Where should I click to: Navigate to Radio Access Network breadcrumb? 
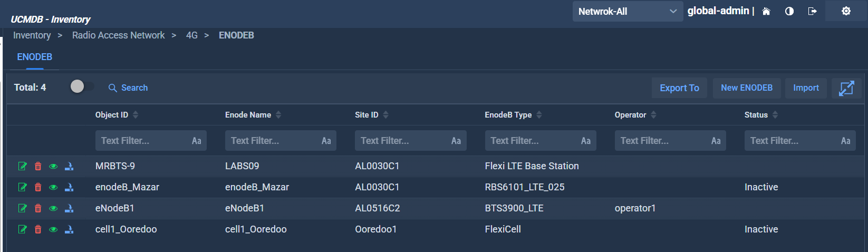(x=118, y=35)
